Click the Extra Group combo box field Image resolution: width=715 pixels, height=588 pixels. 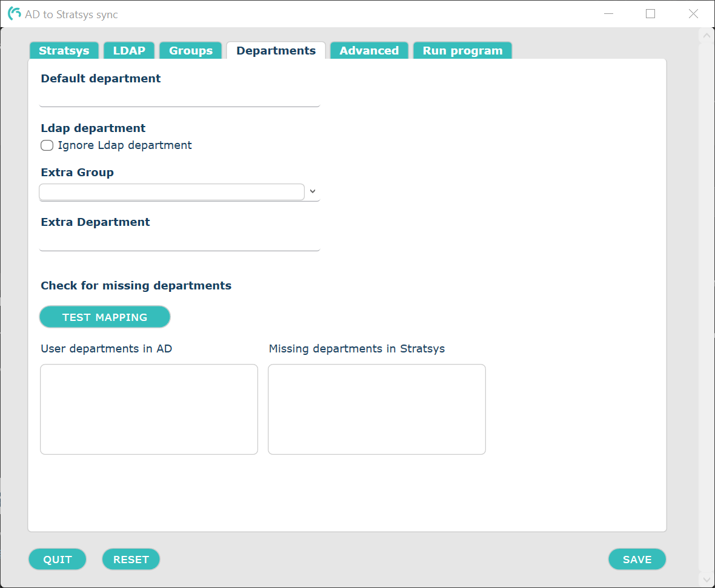(x=172, y=192)
